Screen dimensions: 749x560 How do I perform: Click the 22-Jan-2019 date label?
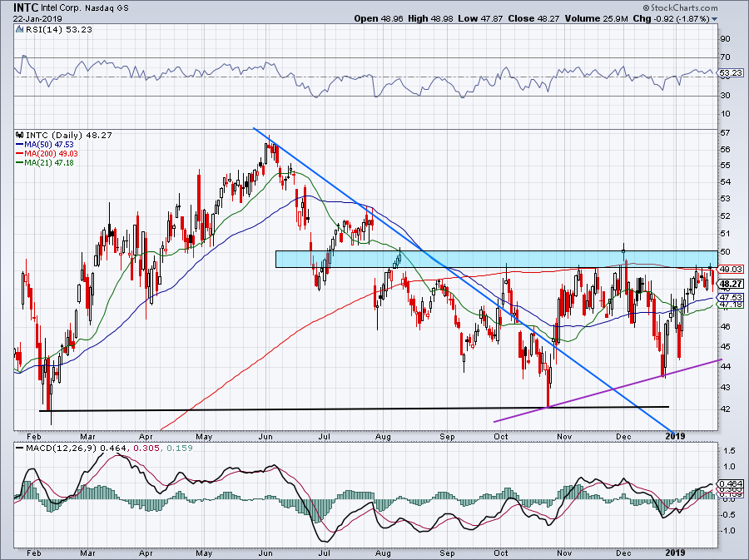(x=37, y=18)
